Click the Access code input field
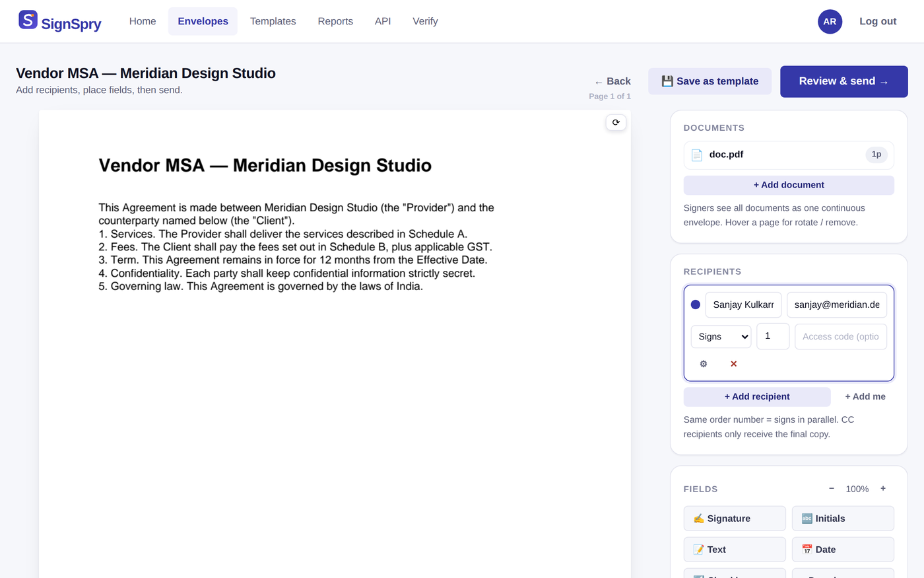Image resolution: width=924 pixels, height=578 pixels. pos(841,336)
